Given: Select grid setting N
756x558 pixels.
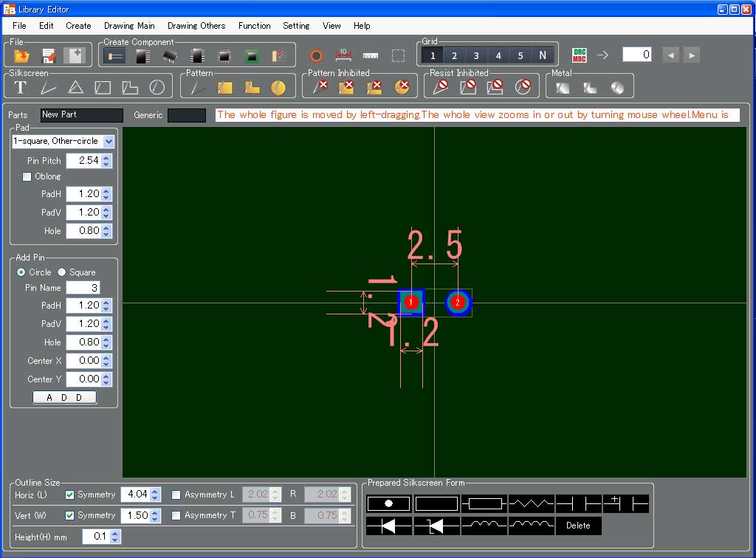Looking at the screenshot, I should pyautogui.click(x=543, y=55).
